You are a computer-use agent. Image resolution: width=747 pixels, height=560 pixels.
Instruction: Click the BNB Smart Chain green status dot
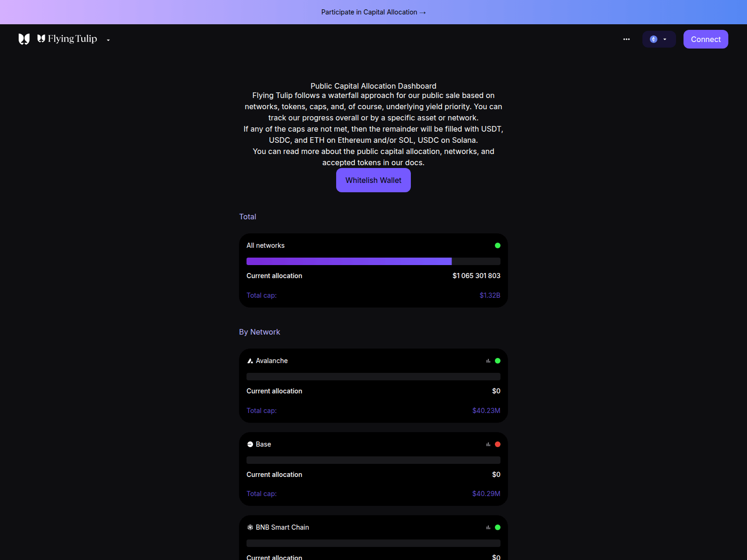point(498,527)
